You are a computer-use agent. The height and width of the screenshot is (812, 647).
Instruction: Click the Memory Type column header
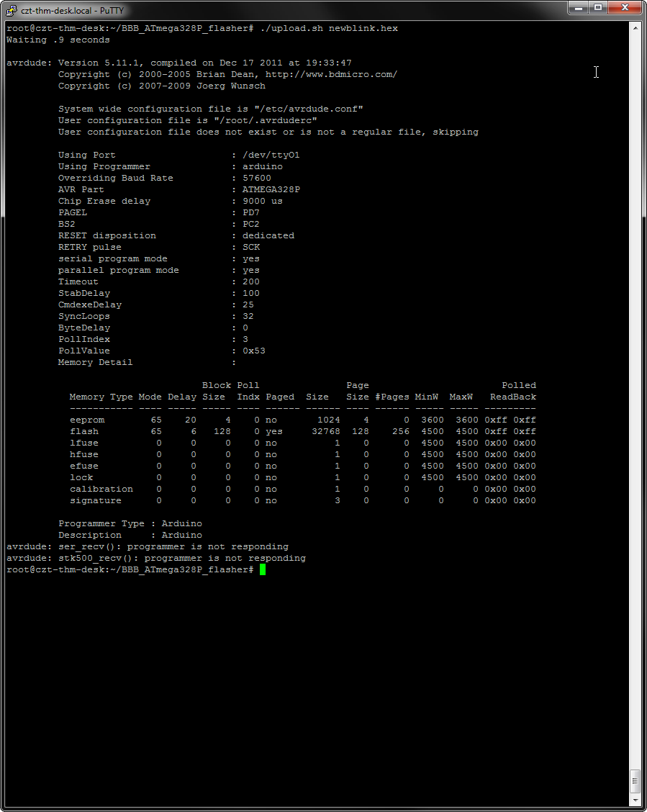point(101,397)
